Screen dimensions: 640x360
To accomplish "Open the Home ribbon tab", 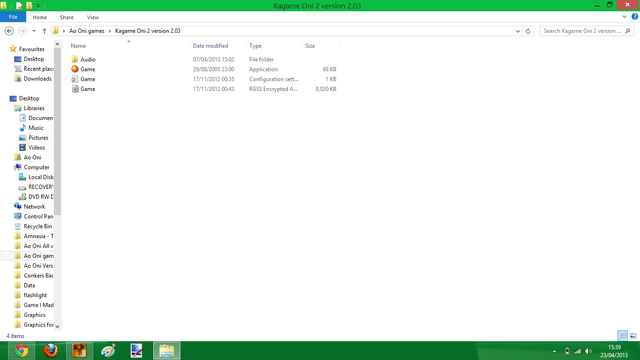I will tap(40, 17).
